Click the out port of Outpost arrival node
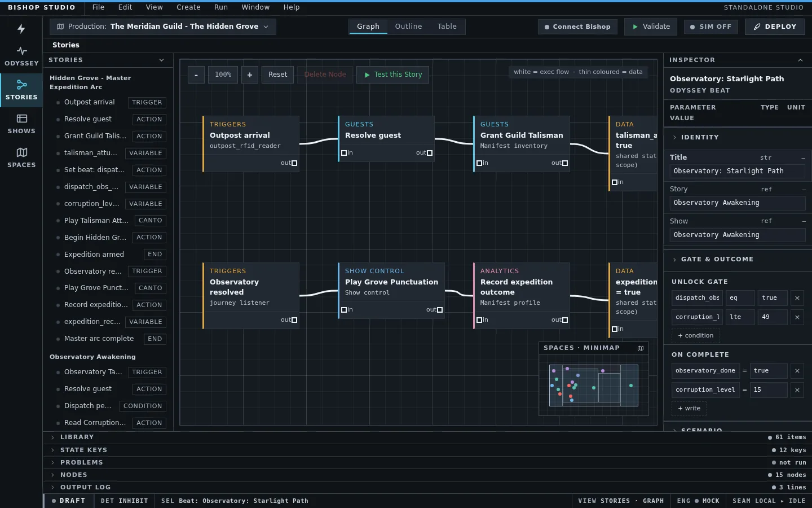812x508 pixels. coord(294,163)
